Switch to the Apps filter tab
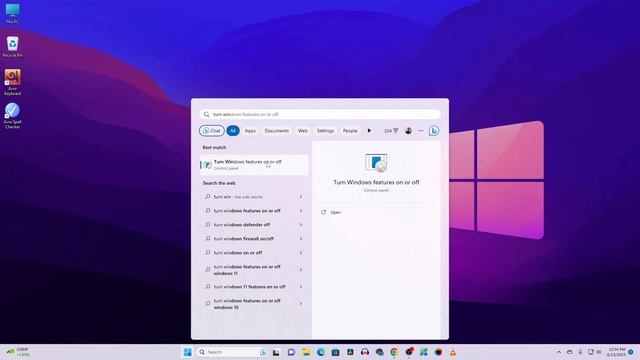The width and height of the screenshot is (640, 360). click(x=250, y=131)
